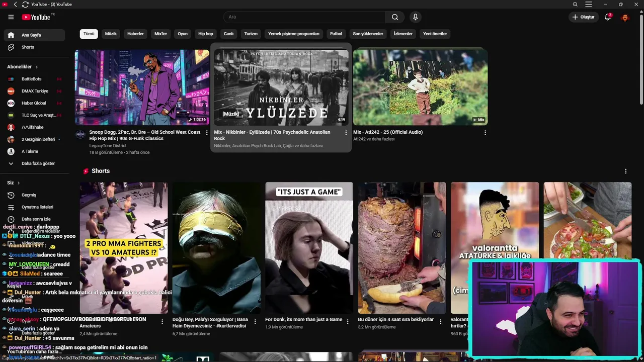Open Oynatma listeleri in sidebar
The height and width of the screenshot is (362, 644).
click(x=35, y=207)
